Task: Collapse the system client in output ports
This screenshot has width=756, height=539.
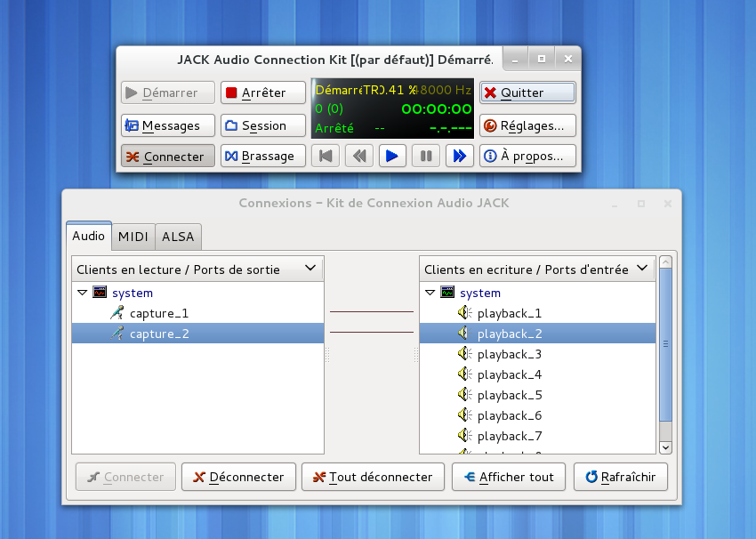Action: 83,293
